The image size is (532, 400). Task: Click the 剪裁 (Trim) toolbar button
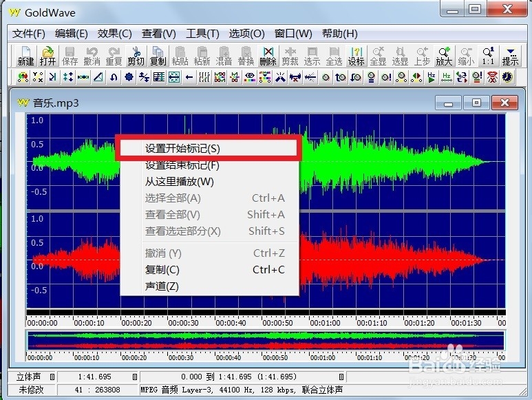pyautogui.click(x=290, y=56)
